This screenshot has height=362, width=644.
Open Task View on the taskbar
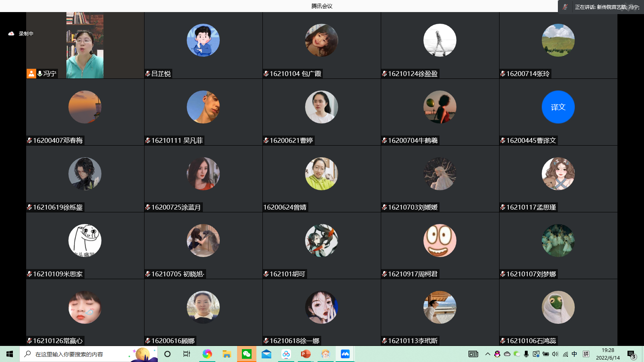coord(187,354)
